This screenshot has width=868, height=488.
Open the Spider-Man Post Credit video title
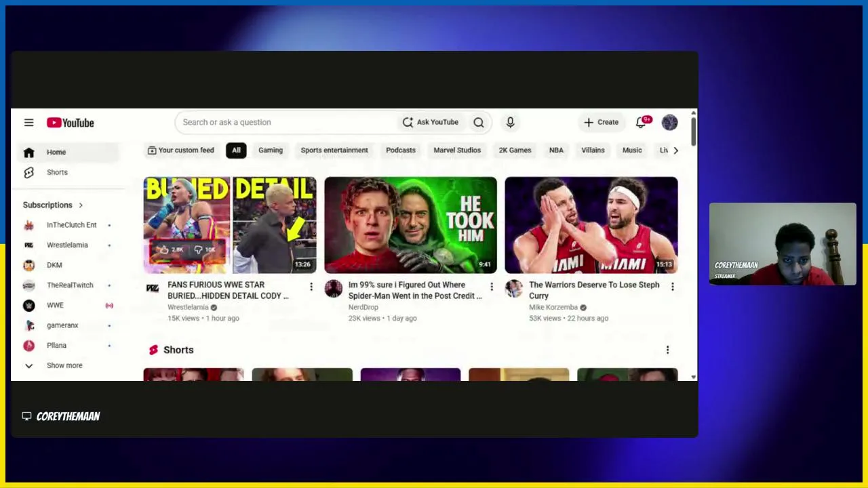(x=415, y=290)
